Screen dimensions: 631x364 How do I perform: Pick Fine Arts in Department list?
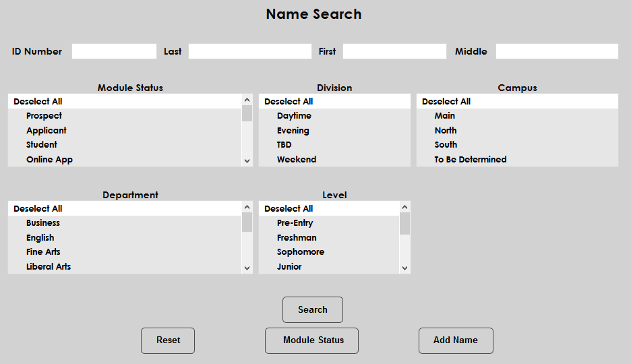pos(44,252)
